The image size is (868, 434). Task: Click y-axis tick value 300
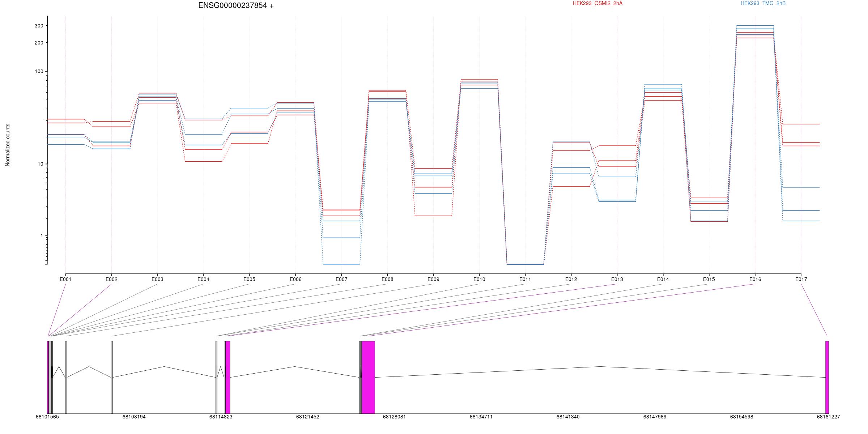(x=39, y=26)
